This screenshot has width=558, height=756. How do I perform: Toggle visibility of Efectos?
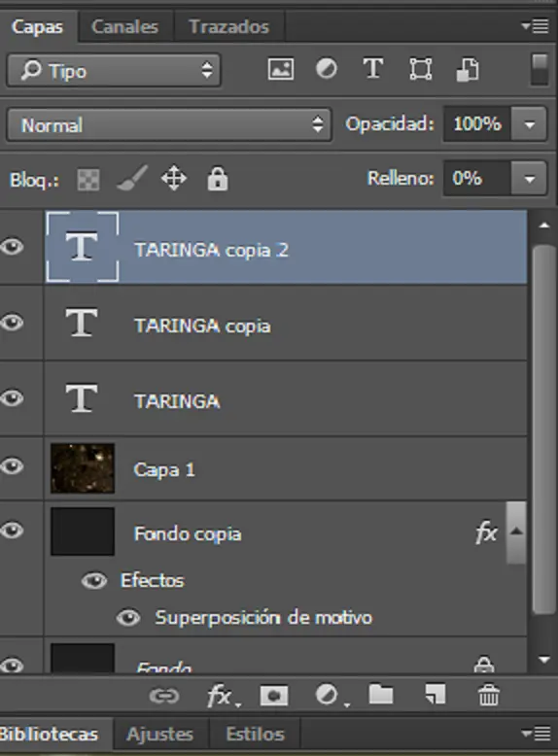click(94, 581)
